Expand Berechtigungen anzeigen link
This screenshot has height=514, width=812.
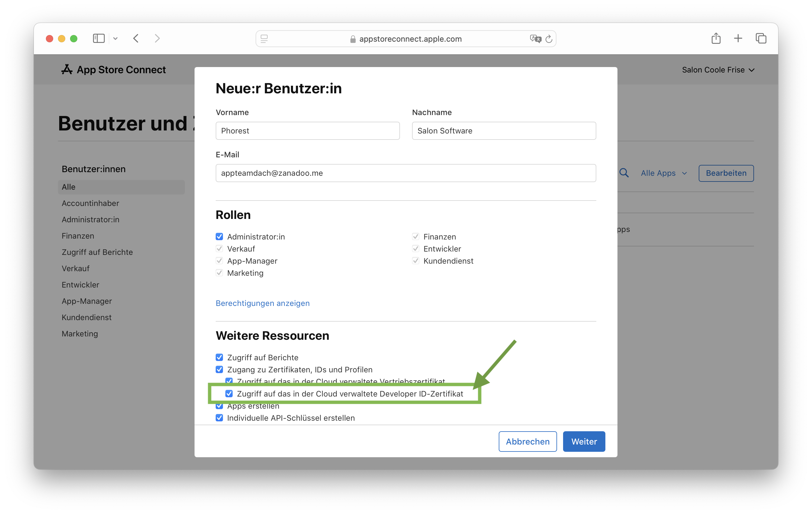262,303
